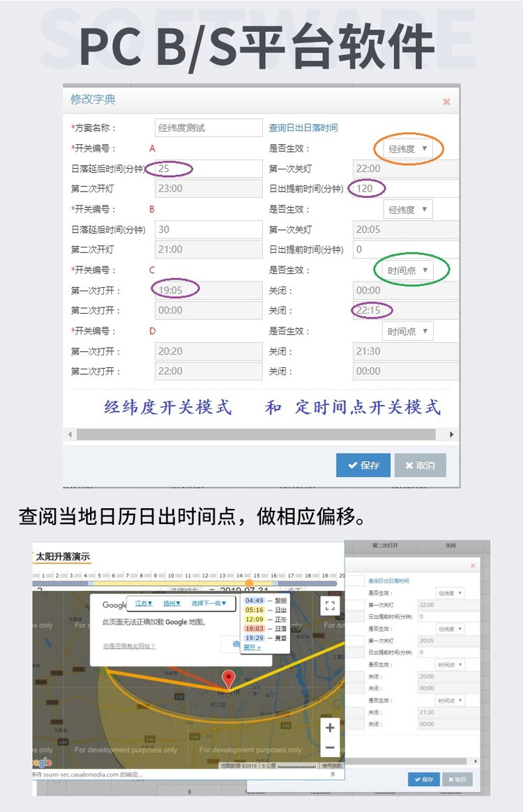Open switch A 经纬度 mode dropdown
Viewport: 523px width, 812px height.
point(408,148)
